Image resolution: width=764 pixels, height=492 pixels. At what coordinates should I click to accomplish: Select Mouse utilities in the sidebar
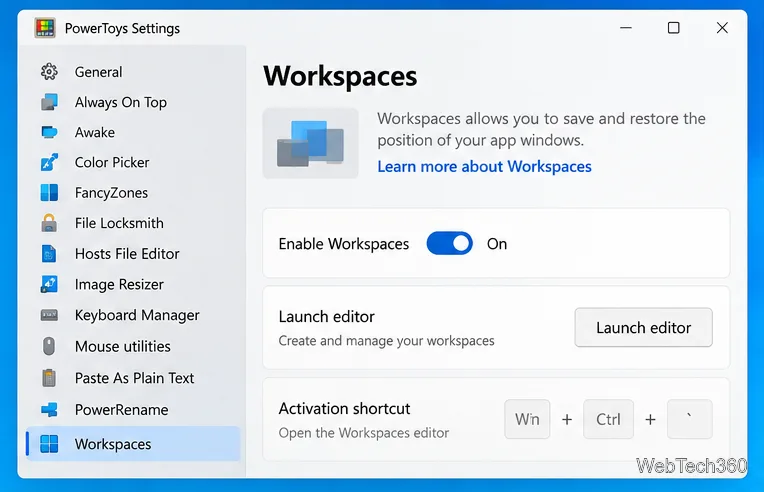click(x=133, y=346)
